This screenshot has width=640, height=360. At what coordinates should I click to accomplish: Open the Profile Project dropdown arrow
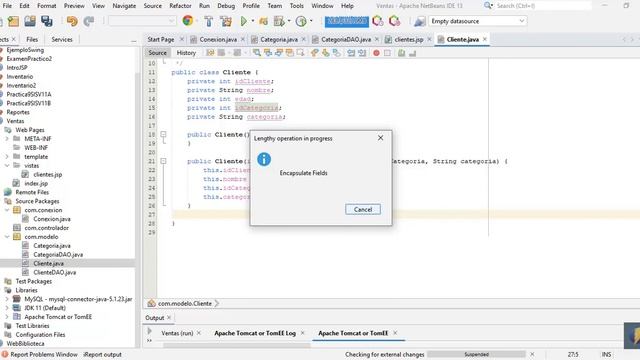289,21
